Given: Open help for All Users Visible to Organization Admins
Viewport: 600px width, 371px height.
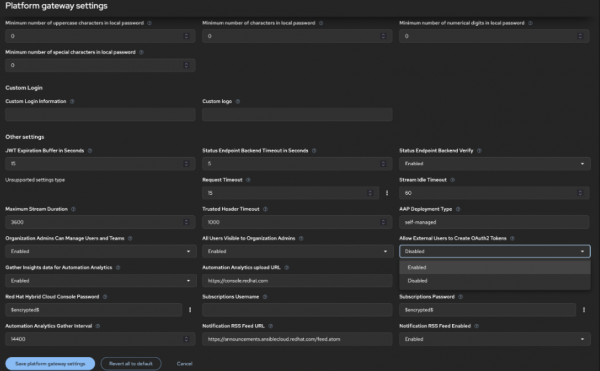Looking at the screenshot, I should 301,238.
